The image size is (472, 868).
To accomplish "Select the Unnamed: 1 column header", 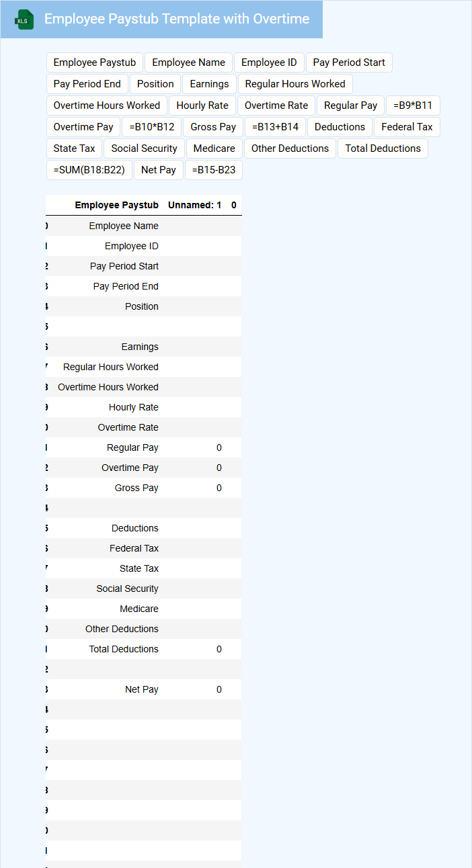I will 195,205.
